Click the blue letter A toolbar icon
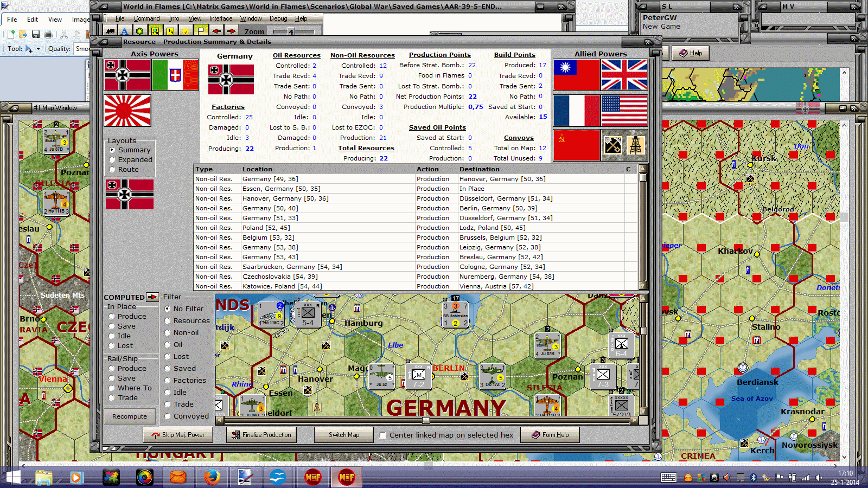This screenshot has height=488, width=868. point(125,31)
